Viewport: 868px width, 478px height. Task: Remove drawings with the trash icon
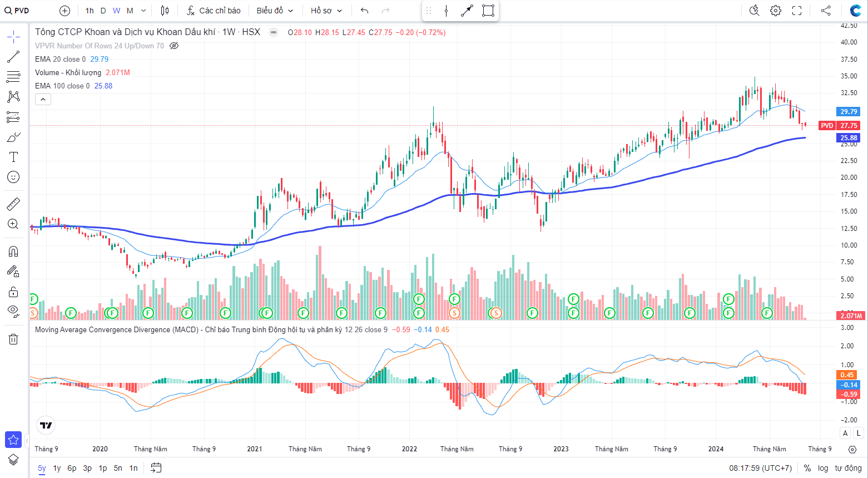13,339
